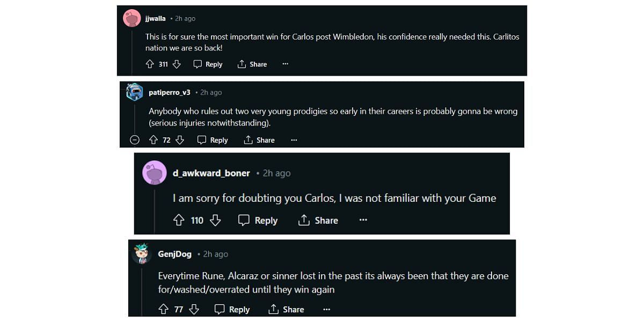Share d_awkward_boner's comment

[318, 221]
